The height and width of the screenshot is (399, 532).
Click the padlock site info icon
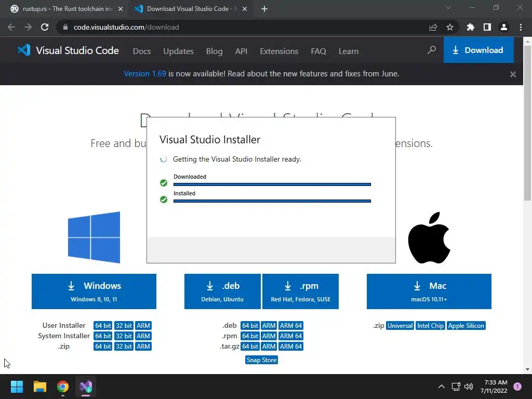tap(65, 27)
